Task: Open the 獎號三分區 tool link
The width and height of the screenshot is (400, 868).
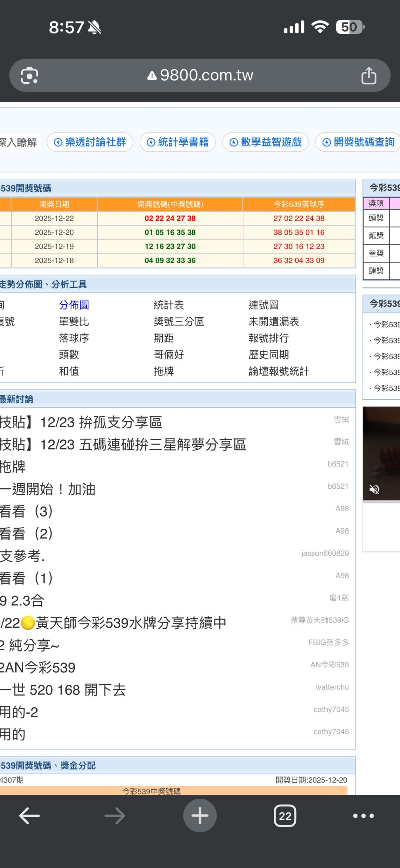Action: point(179,321)
